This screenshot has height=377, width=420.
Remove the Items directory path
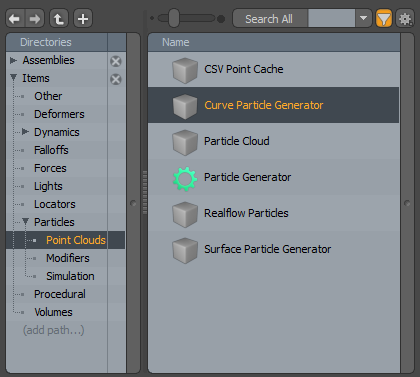(x=116, y=79)
